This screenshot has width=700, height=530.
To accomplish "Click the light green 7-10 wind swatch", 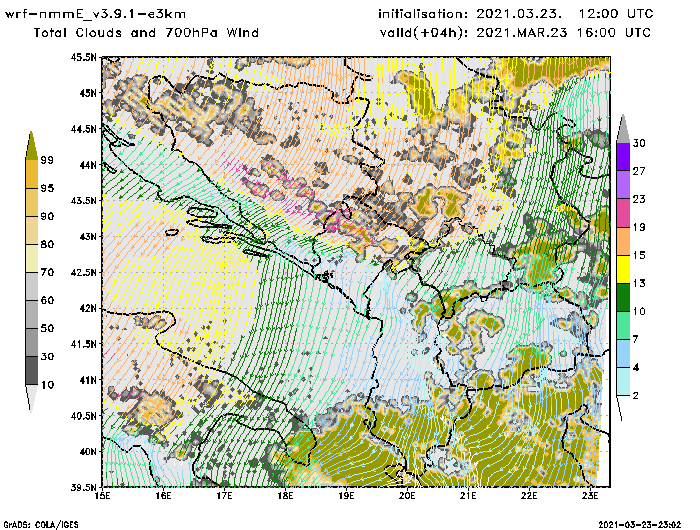I will [623, 326].
